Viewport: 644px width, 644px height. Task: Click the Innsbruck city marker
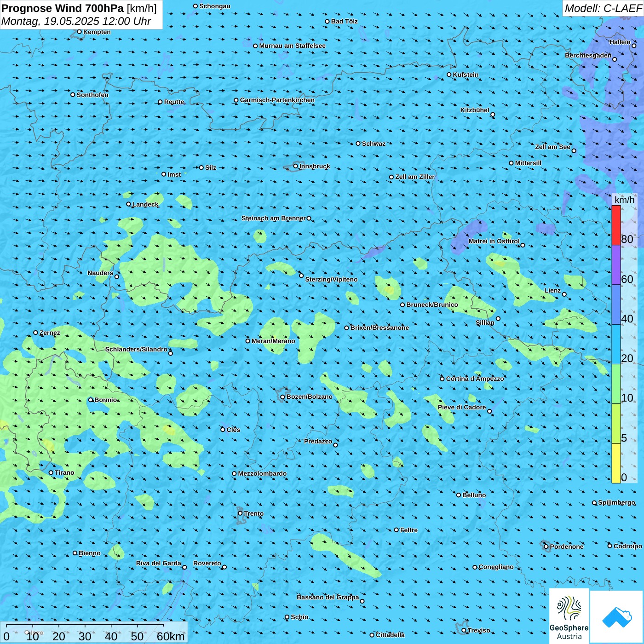tap(296, 166)
